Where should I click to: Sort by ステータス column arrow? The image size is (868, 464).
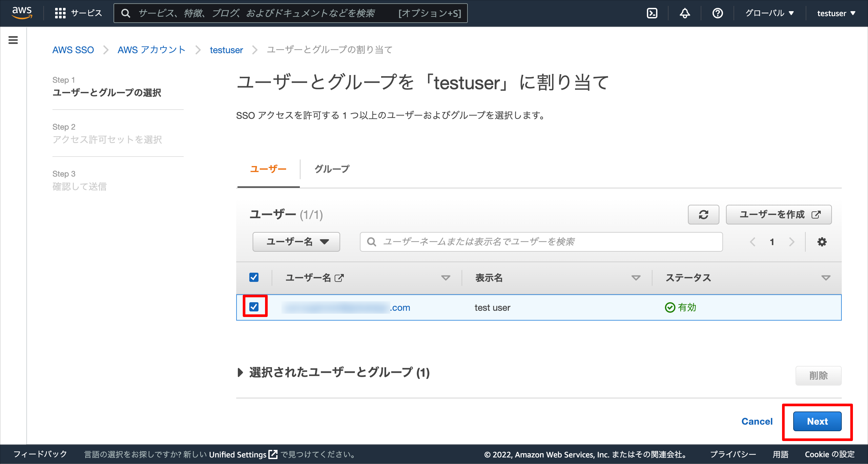(x=826, y=278)
